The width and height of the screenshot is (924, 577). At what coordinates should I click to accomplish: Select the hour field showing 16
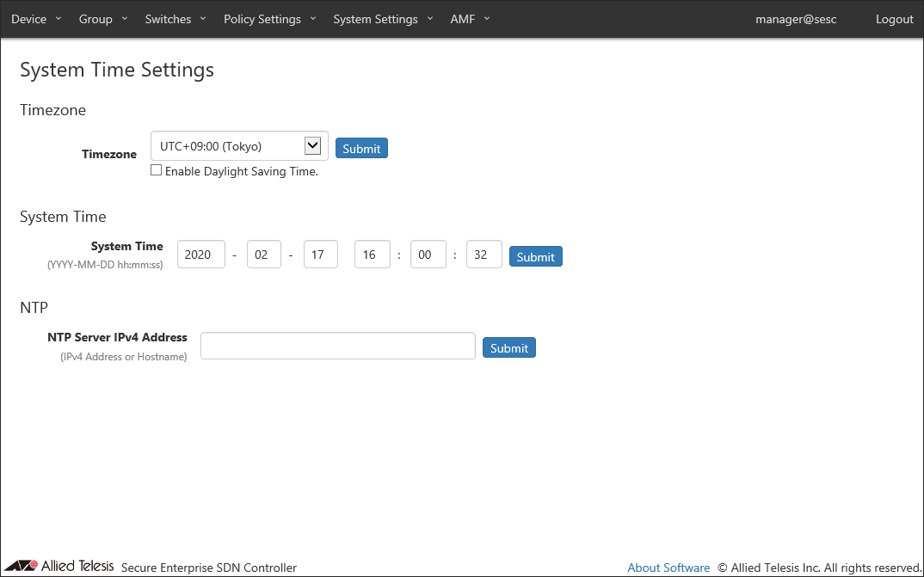point(372,255)
